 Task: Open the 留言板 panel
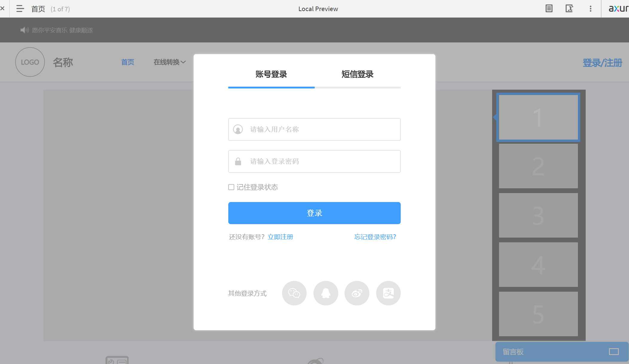point(562,352)
